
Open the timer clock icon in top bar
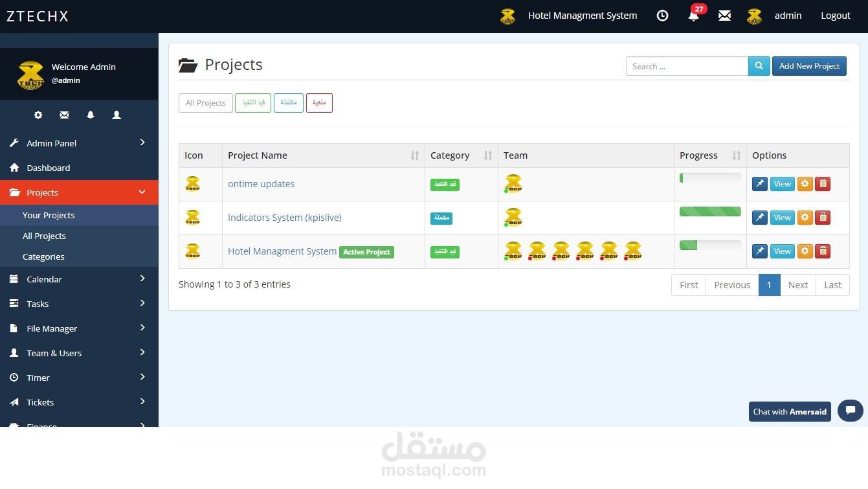(x=662, y=16)
